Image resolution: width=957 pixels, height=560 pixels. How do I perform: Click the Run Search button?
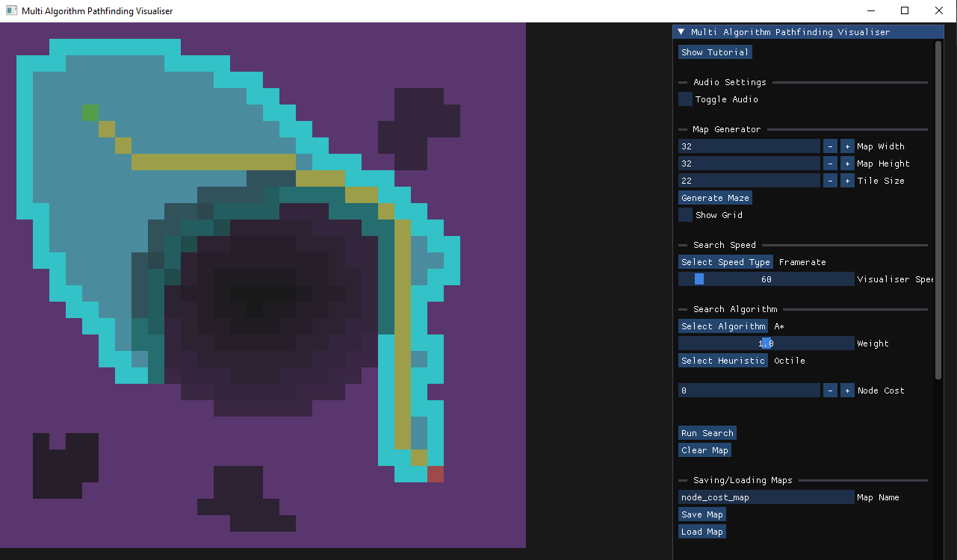click(x=707, y=433)
